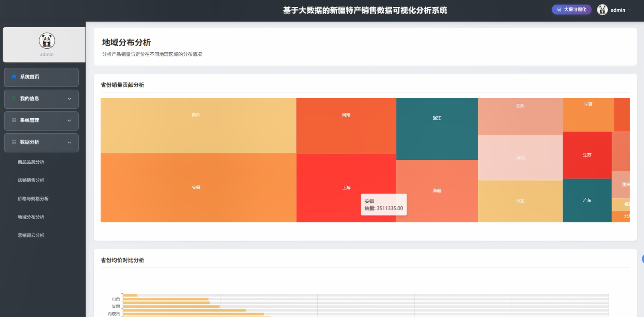Screen dimensions: 644x317
Task: Click the 广东 treemap block
Action: [x=587, y=200]
